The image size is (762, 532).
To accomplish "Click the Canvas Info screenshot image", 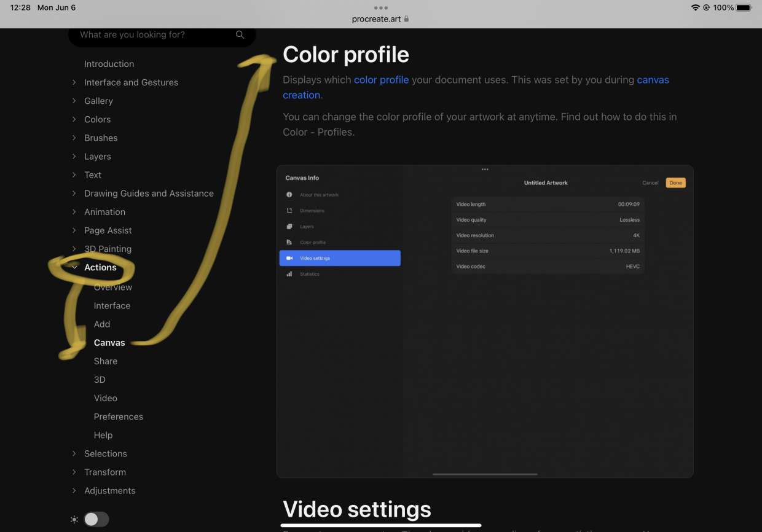I will 485,321.
